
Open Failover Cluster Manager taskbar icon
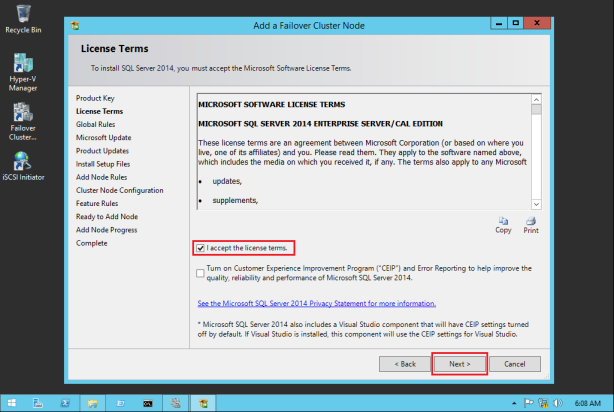click(x=175, y=403)
